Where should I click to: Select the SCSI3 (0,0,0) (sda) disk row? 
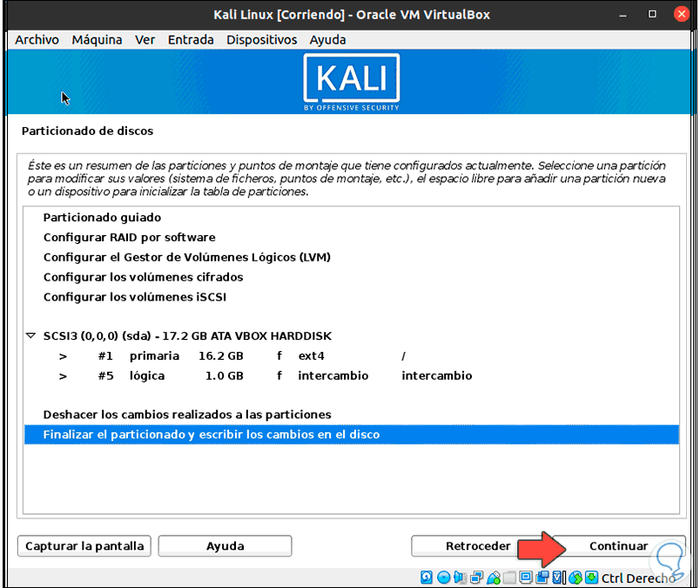352,336
